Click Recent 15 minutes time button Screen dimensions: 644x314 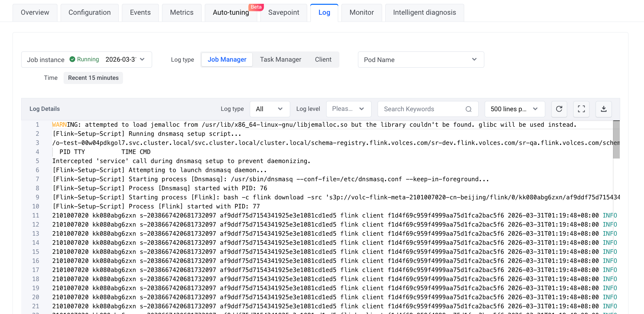coord(93,78)
